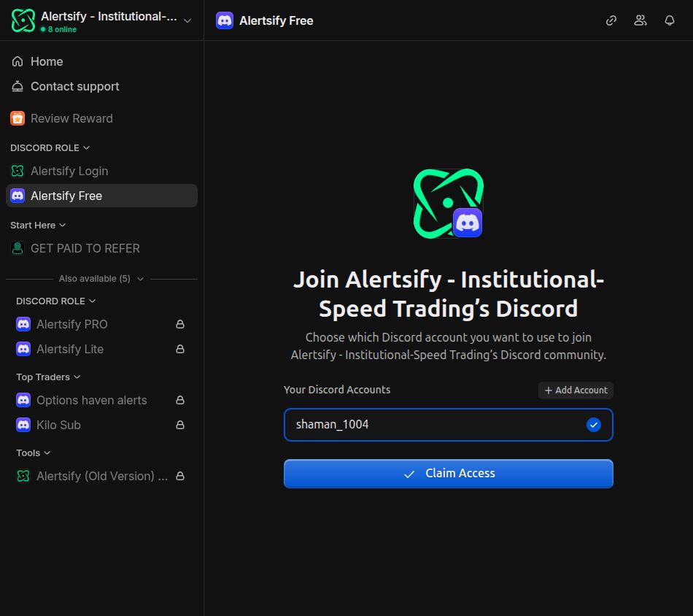Open notifications bell icon
Viewport: 693px width, 616px height.
point(670,20)
